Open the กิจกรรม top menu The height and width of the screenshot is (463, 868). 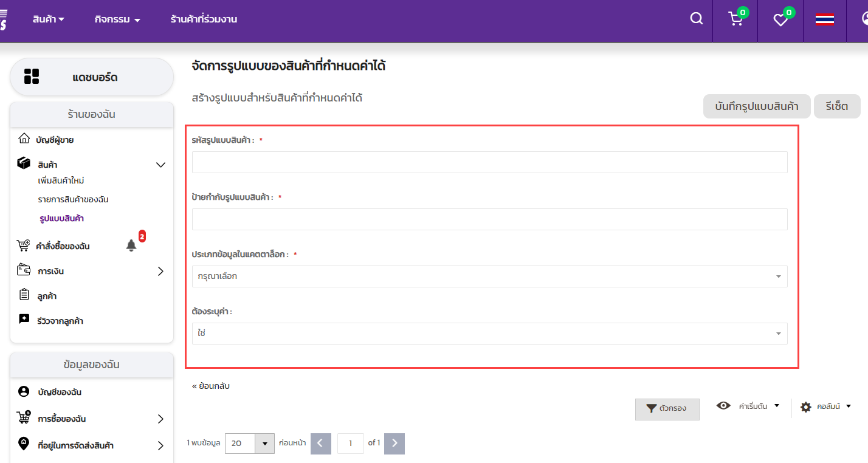point(117,19)
